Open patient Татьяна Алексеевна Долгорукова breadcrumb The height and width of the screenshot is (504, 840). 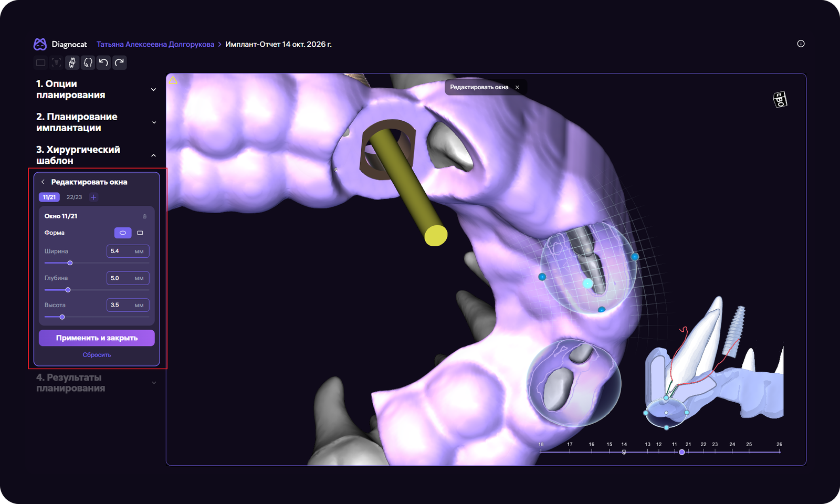(x=155, y=44)
